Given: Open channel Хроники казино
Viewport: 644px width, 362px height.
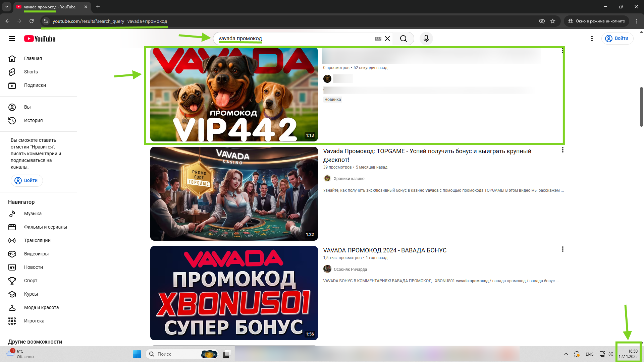Looking at the screenshot, I should 349,179.
